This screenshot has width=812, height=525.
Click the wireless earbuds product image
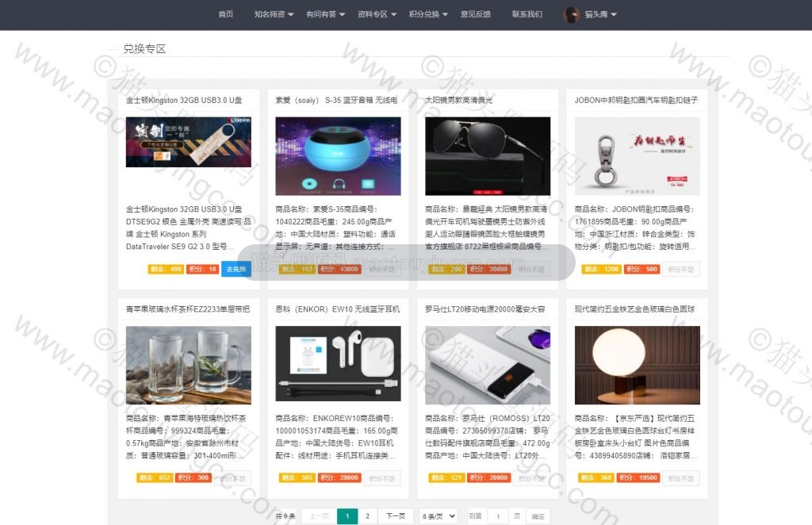(338, 363)
